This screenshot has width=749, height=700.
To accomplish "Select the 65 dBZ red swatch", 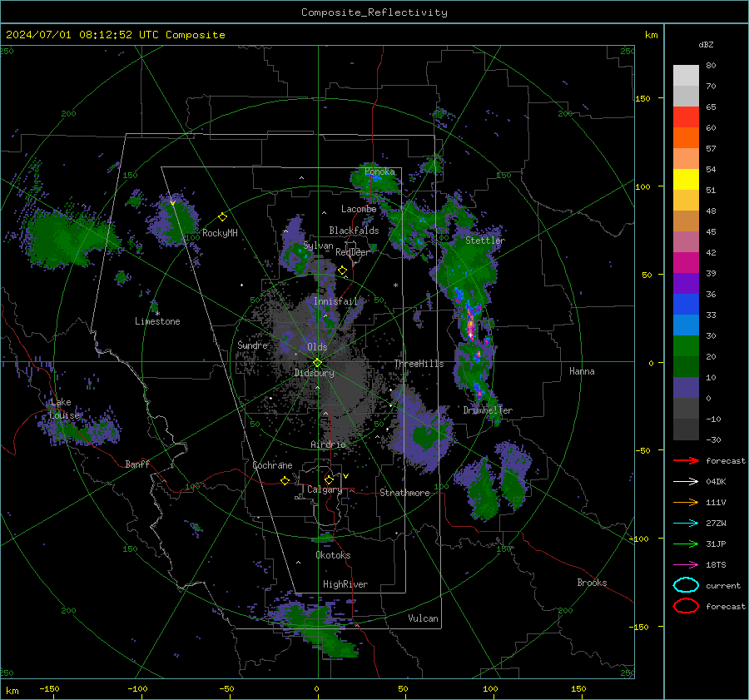I will click(686, 117).
